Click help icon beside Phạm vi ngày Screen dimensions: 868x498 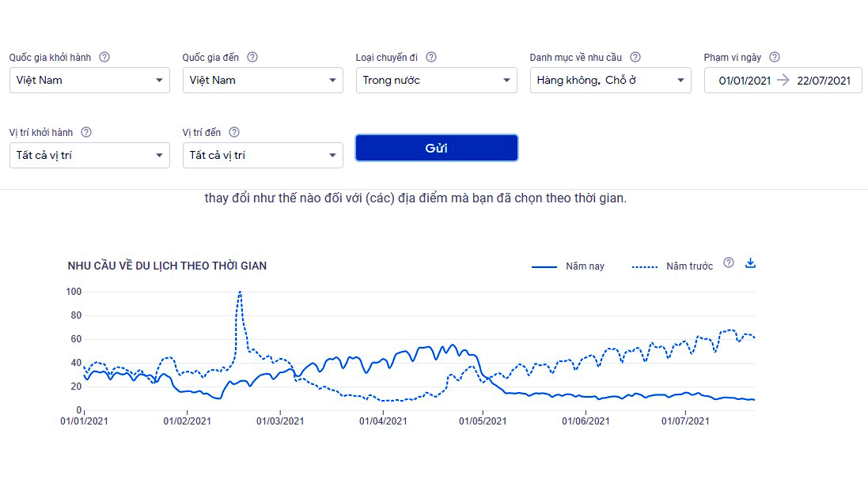(x=775, y=57)
